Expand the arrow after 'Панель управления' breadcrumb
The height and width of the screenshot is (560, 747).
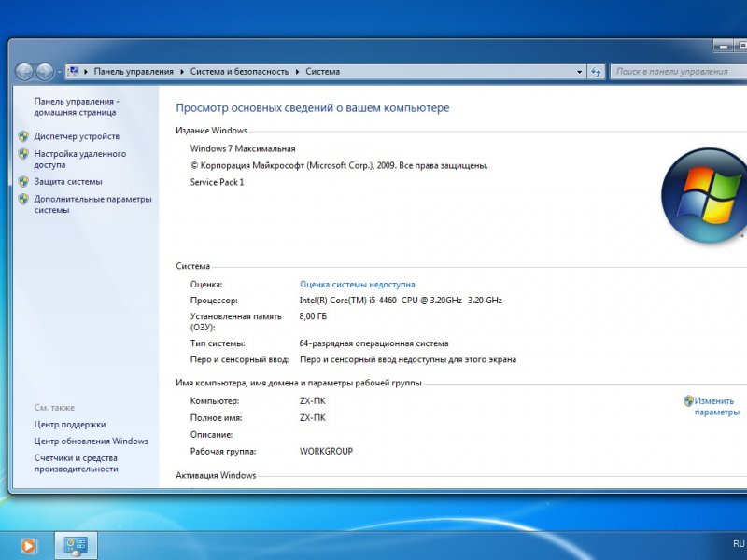pyautogui.click(x=182, y=72)
